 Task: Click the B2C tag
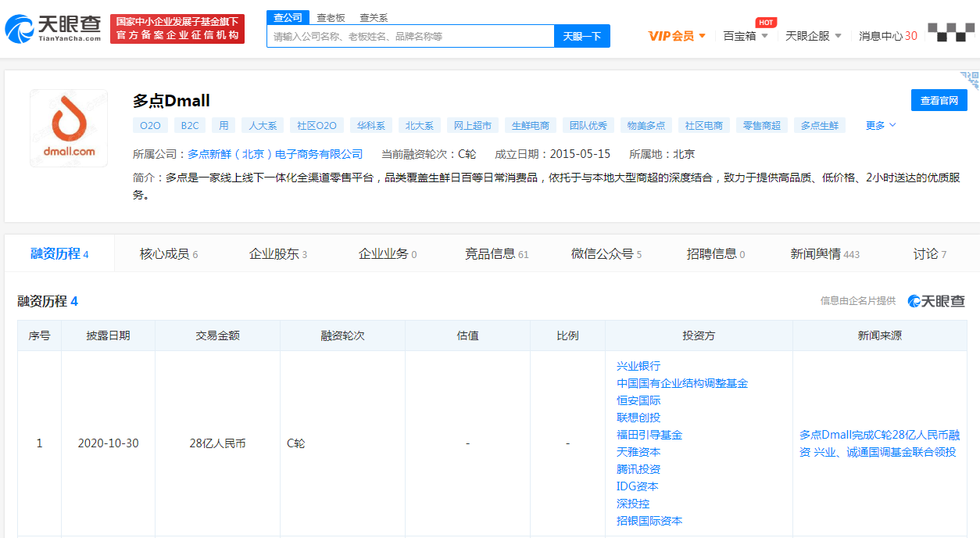click(x=190, y=125)
